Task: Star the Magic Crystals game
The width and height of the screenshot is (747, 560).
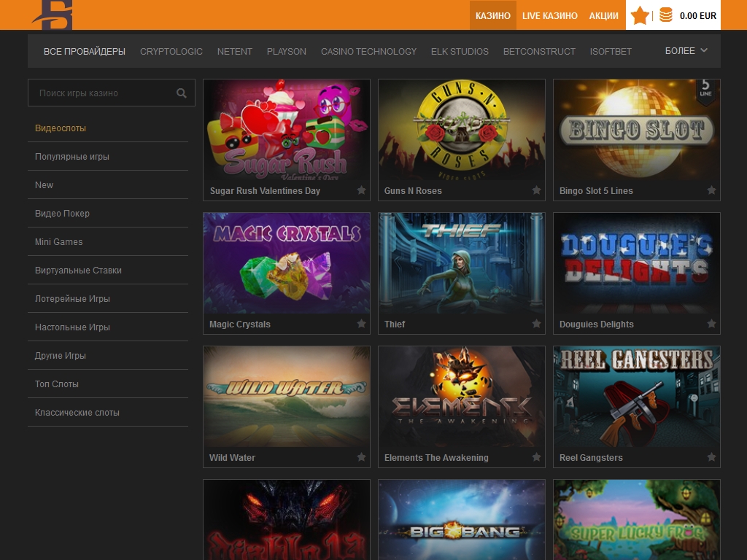Action: point(361,324)
